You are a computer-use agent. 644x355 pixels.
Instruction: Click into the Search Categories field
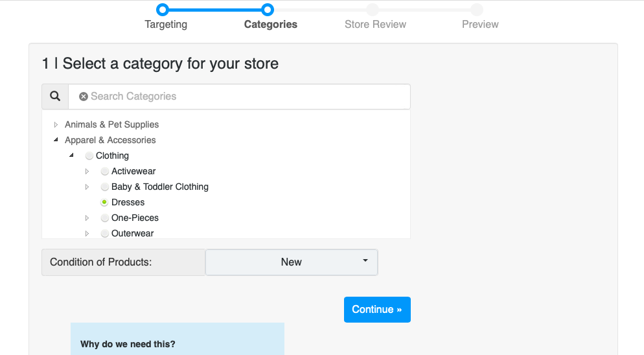coord(246,97)
